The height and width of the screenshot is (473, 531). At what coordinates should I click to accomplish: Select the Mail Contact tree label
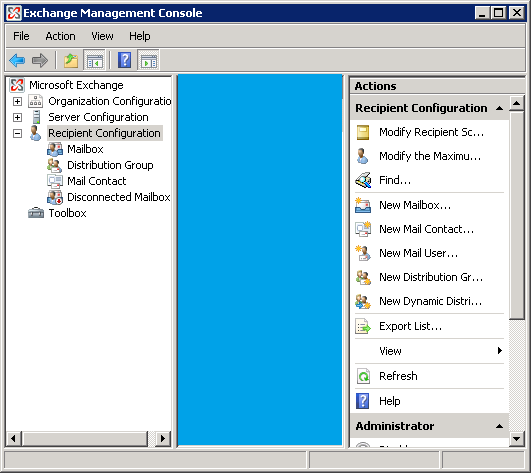[97, 181]
